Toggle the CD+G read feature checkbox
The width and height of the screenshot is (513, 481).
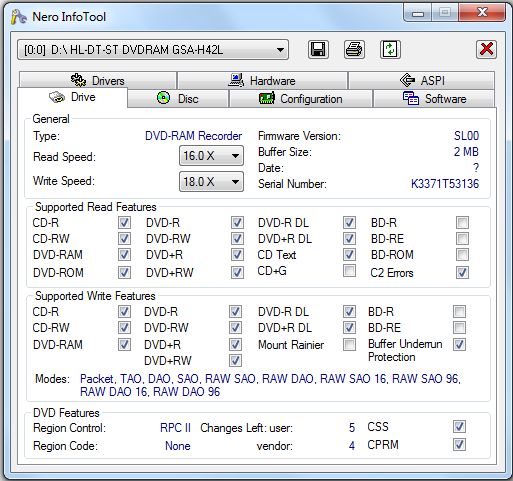[349, 271]
